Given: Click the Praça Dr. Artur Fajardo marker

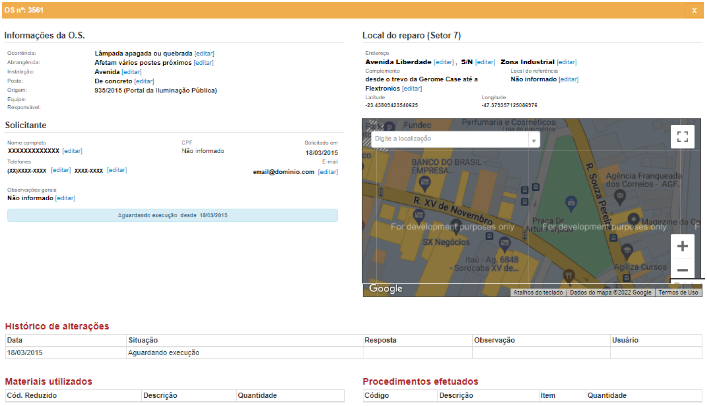Looking at the screenshot, I should tap(571, 203).
